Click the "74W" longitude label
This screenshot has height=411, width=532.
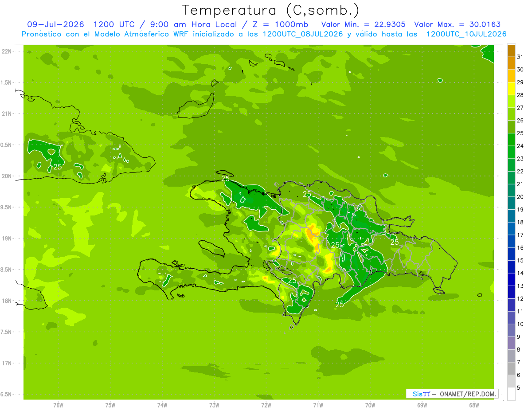coord(162,405)
